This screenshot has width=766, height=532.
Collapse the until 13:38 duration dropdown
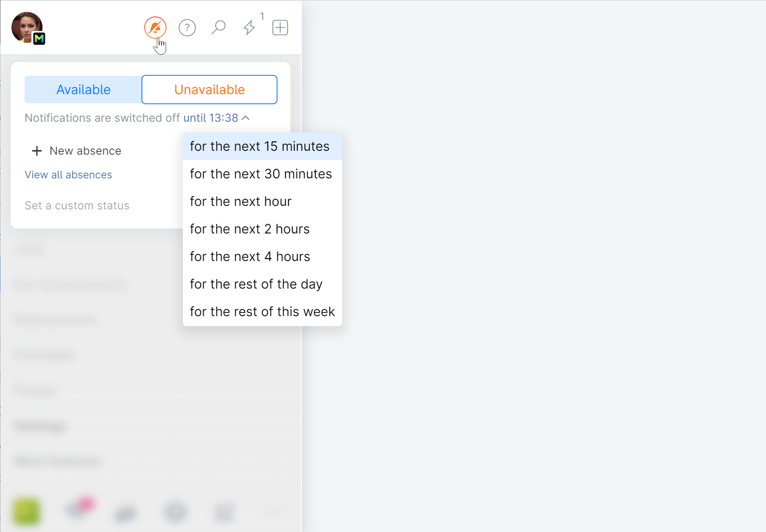[x=211, y=118]
